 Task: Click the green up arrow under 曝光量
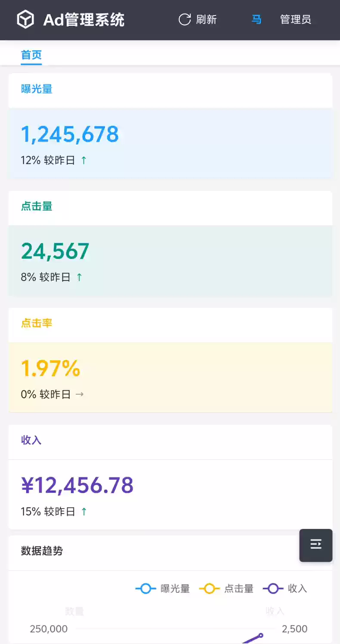tap(84, 160)
